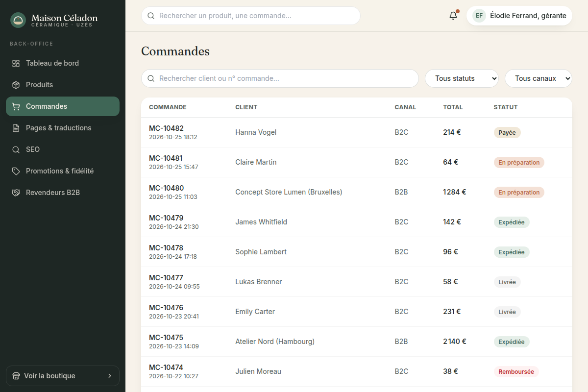Open Pages & traductions
Viewport: 588px width, 392px height.
(x=63, y=128)
